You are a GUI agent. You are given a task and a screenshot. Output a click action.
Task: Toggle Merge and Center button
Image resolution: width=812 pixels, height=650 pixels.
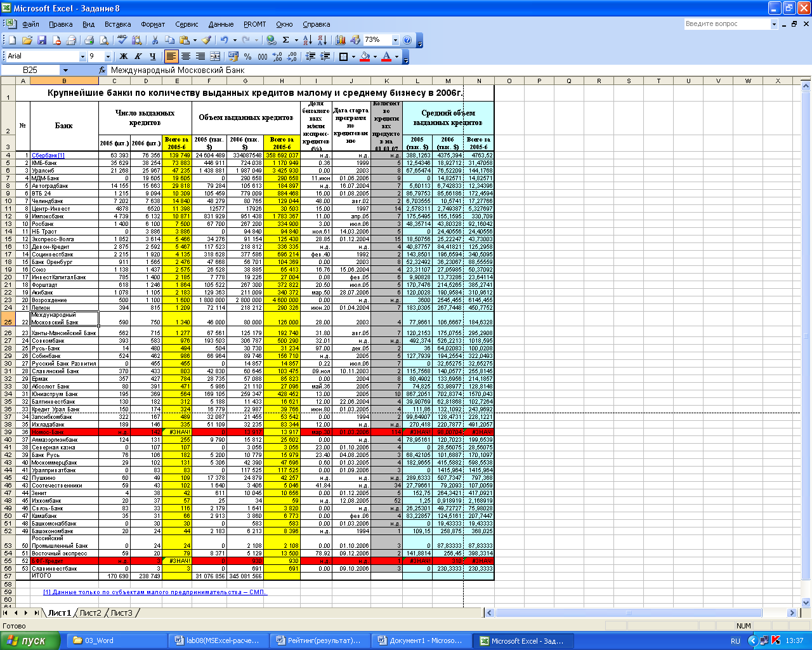(215, 56)
